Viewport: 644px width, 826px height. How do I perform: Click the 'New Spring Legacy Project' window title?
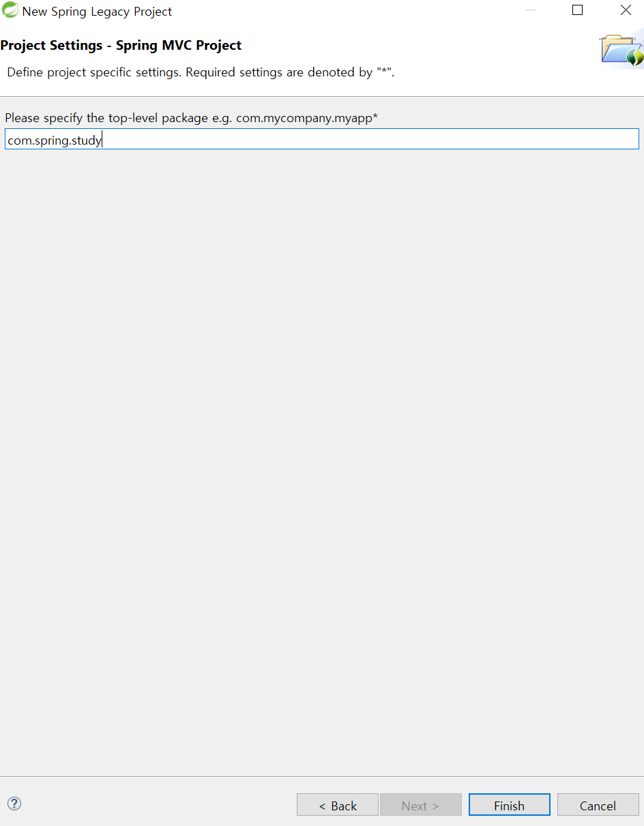[x=97, y=12]
